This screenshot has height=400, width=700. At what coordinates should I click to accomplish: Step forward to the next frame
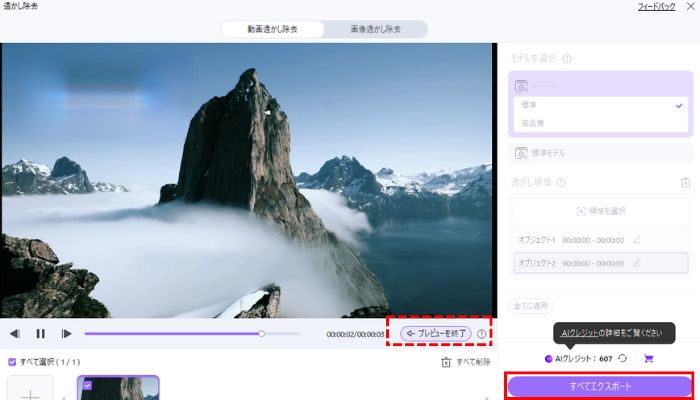(x=66, y=333)
